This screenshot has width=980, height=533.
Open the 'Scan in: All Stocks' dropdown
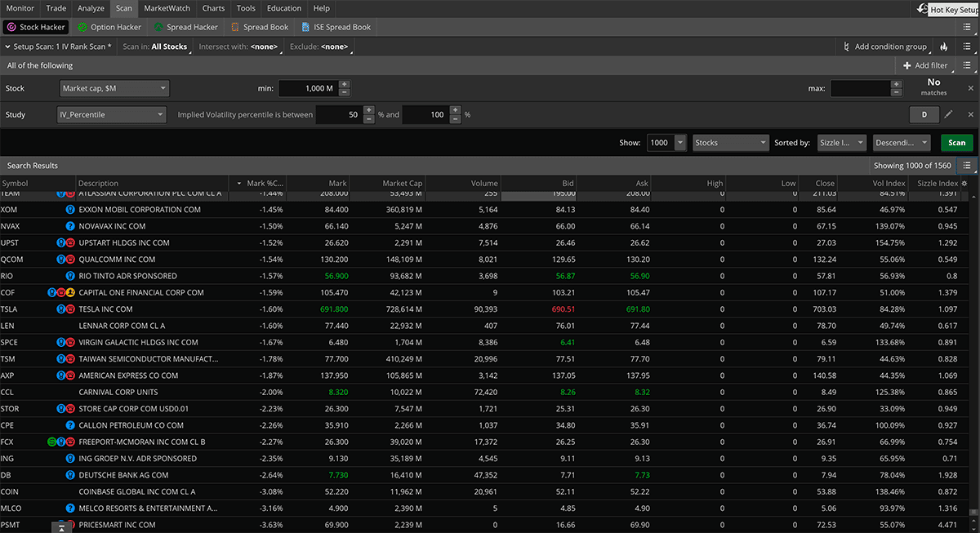coord(155,47)
